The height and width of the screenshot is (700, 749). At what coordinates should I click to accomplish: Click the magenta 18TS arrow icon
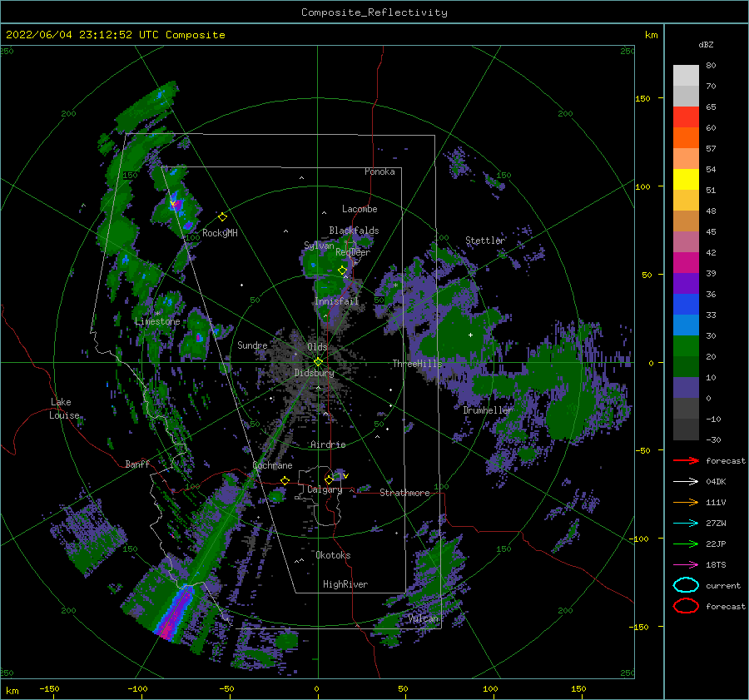click(686, 565)
